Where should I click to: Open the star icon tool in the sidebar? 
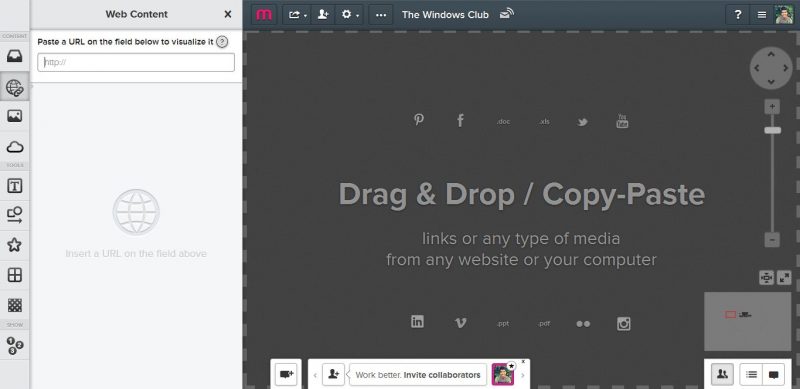(14, 245)
